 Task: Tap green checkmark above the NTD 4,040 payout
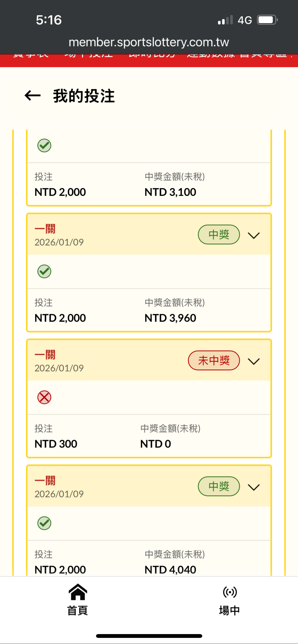(44, 523)
